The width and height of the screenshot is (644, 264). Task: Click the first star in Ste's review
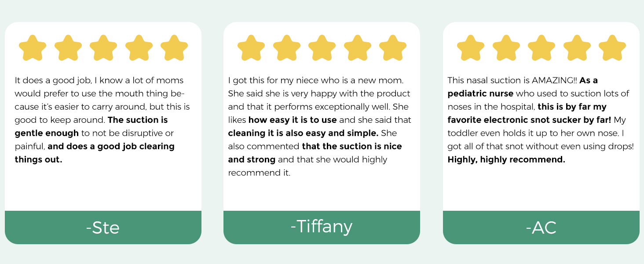point(33,48)
